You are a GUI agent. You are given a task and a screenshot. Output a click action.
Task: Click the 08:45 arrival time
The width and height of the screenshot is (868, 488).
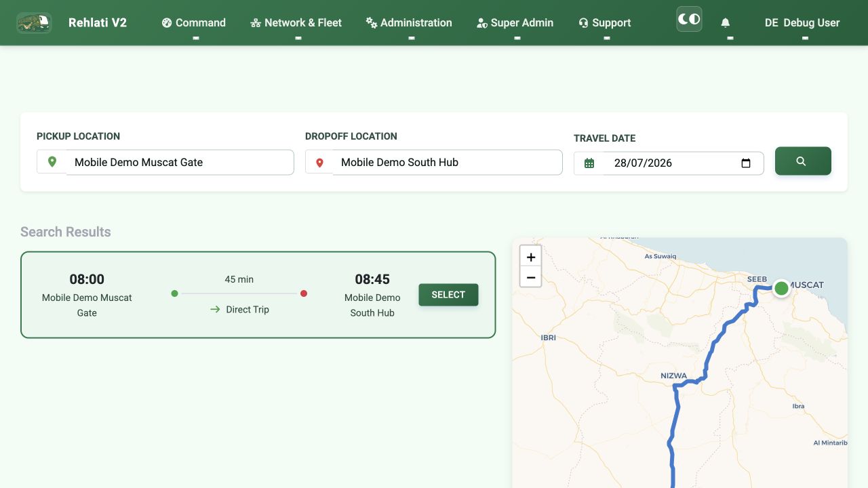pos(372,279)
